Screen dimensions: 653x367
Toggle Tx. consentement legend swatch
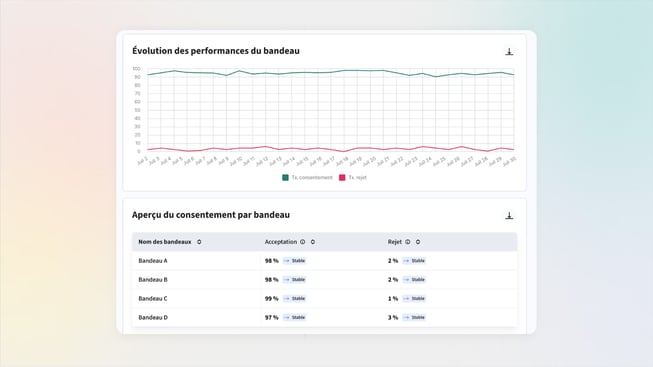[x=285, y=177]
